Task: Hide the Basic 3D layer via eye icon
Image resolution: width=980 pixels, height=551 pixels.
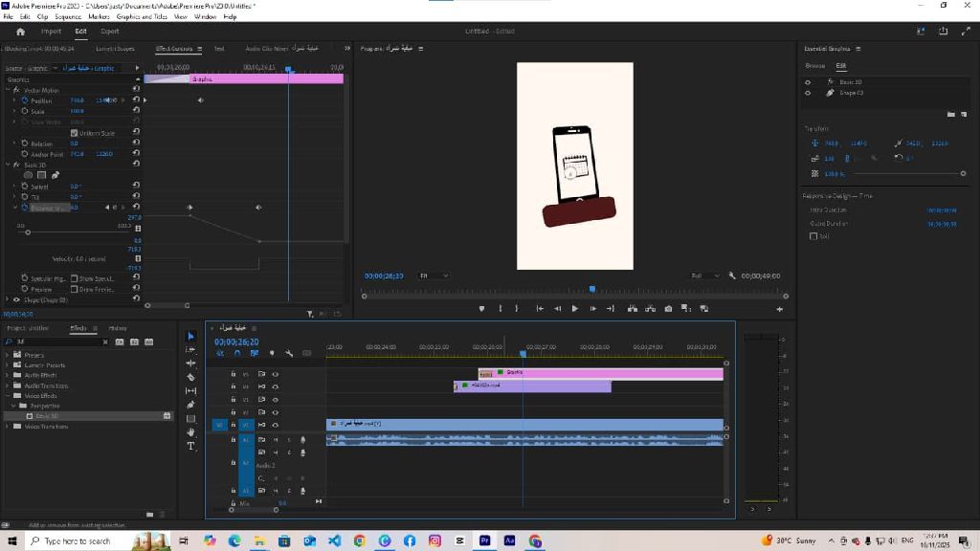Action: coord(808,82)
